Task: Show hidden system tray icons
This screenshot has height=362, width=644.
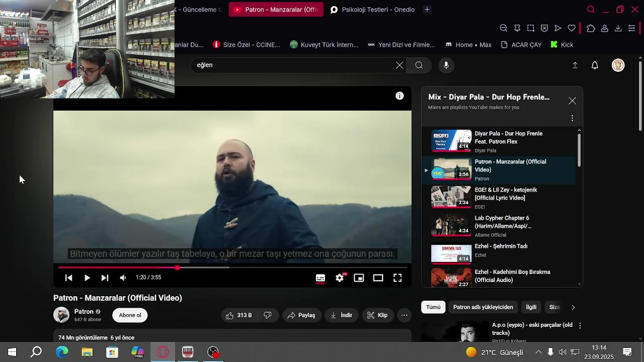Action: pos(538,352)
